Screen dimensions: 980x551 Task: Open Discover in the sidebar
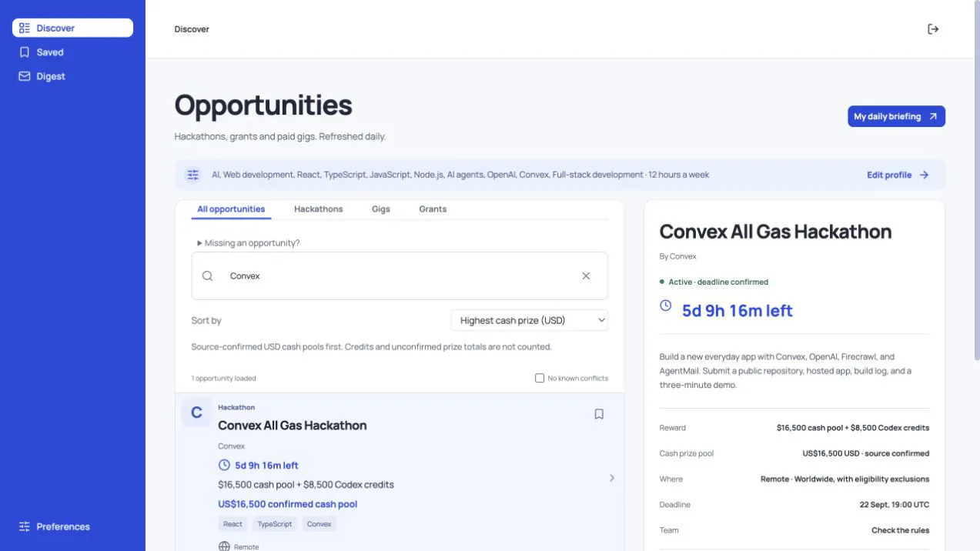[x=72, y=28]
